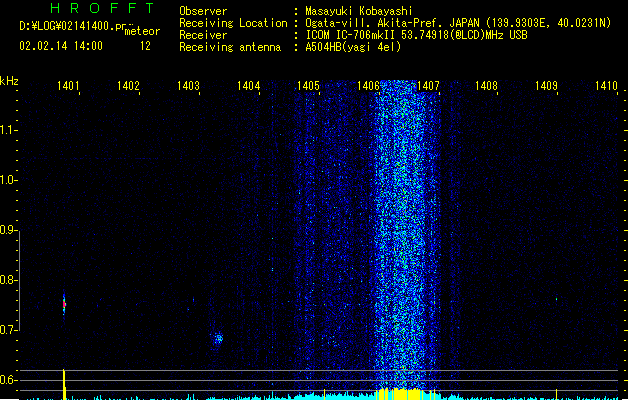Select the log file path D:¥LOG¥02141400
This screenshot has width=629, height=400.
coord(72,26)
